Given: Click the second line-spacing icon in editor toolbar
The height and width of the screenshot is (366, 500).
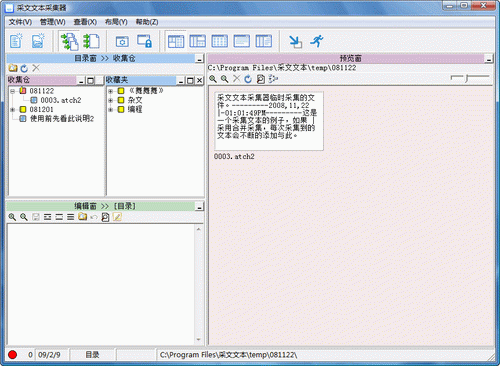Looking at the screenshot, I should 59,217.
